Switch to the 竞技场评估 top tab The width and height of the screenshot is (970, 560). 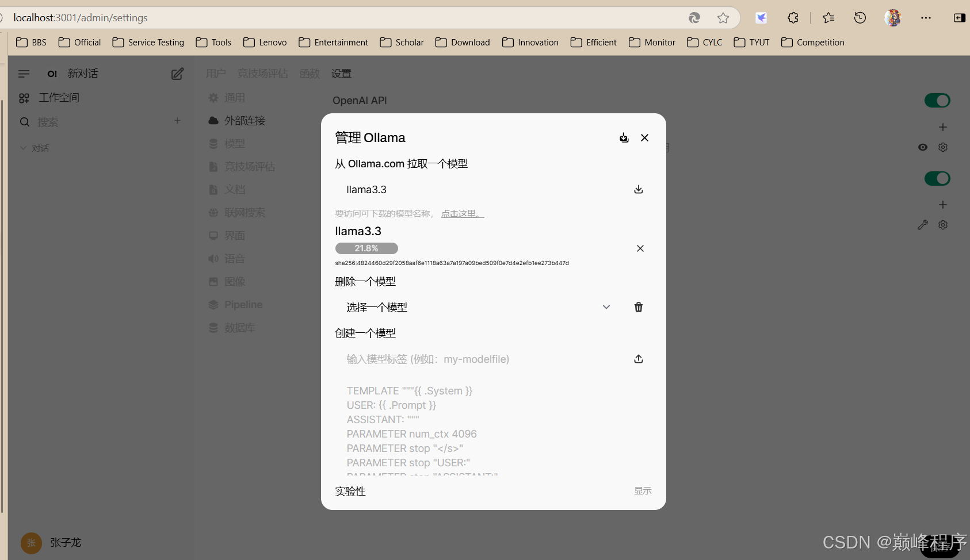[x=262, y=74]
